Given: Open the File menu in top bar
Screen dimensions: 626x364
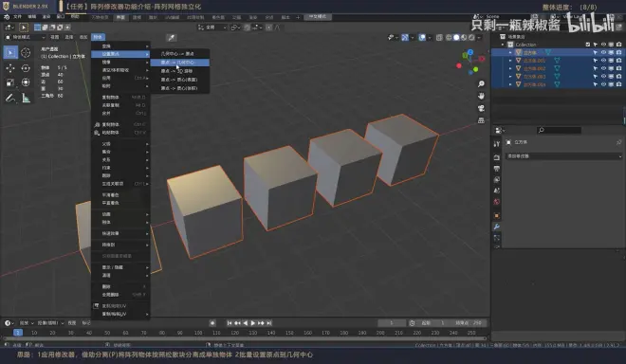Looking at the screenshot, I should click(18, 17).
